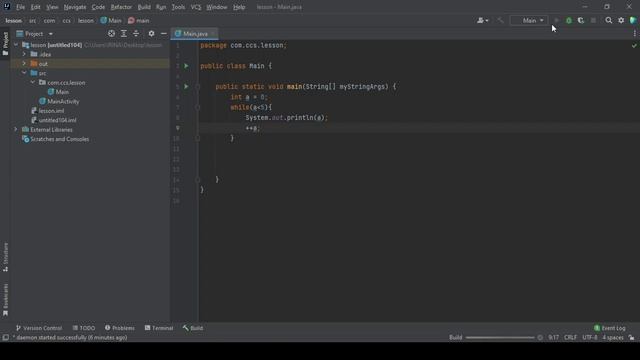Click Select Opened File target icon

click(111, 33)
